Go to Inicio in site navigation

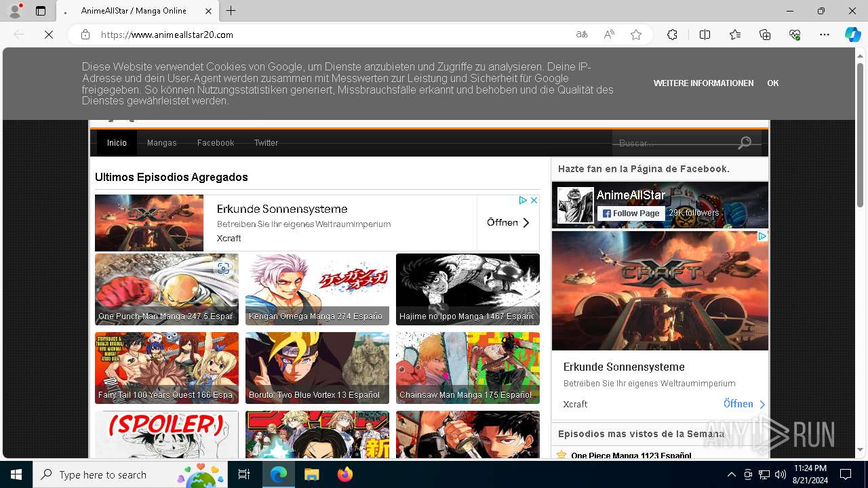click(x=117, y=143)
